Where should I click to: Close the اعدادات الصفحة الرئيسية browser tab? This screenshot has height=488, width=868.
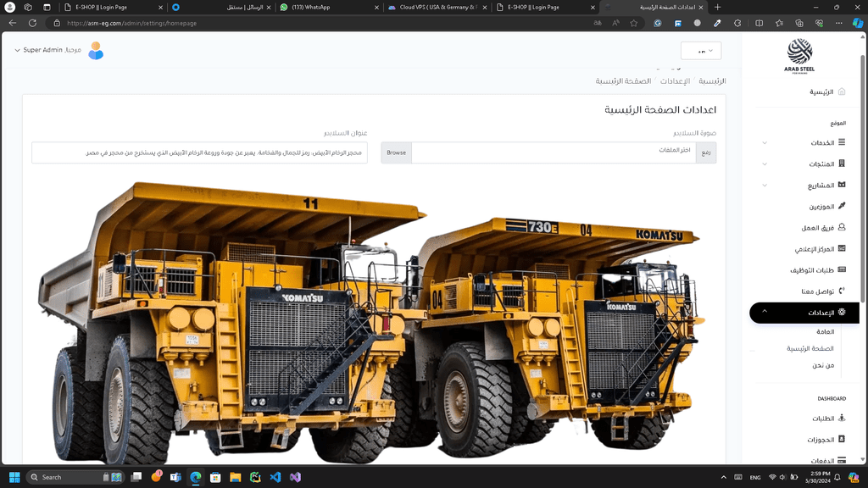click(x=701, y=7)
